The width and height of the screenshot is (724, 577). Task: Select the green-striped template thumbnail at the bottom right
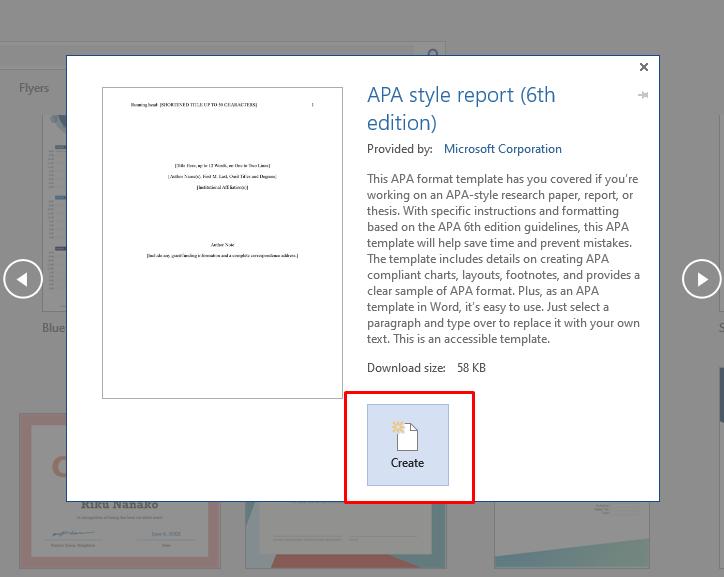pyautogui.click(x=572, y=535)
